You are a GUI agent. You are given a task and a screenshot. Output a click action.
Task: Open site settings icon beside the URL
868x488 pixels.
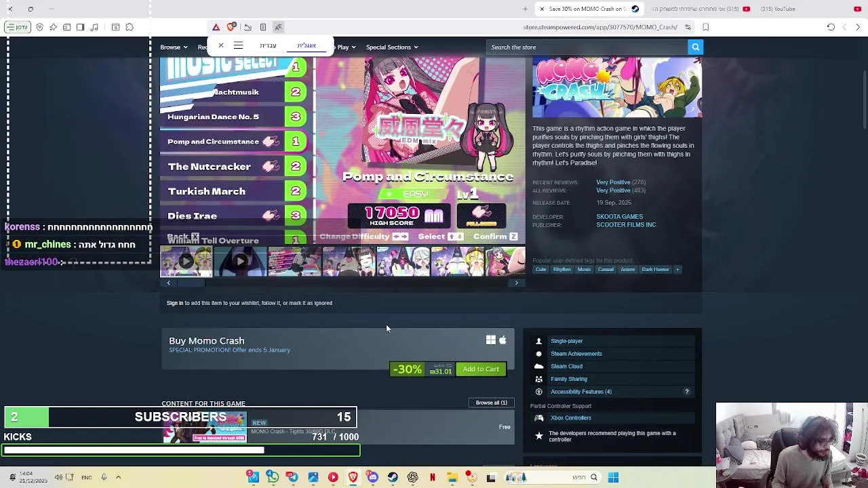tap(688, 27)
